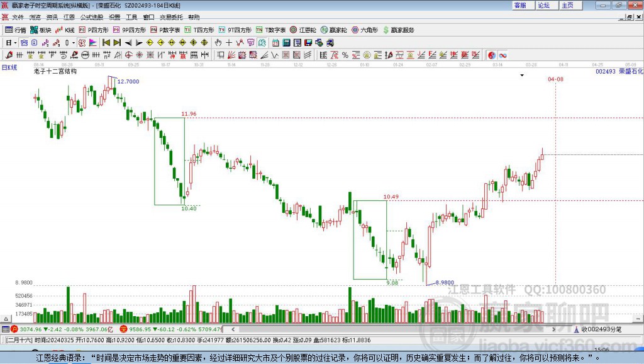Click the 8.9800 low price label

pyautogui.click(x=445, y=283)
